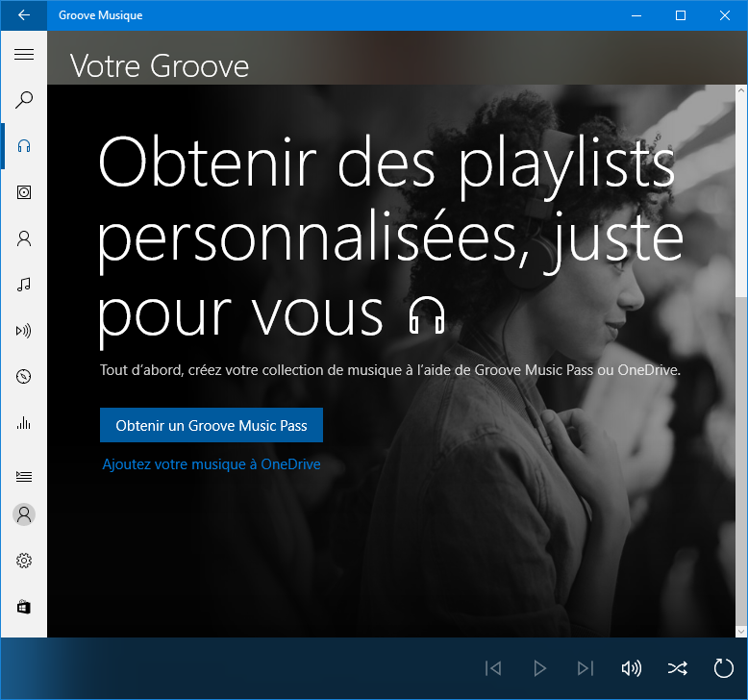This screenshot has height=700, width=748.
Task: Skip to previous track
Action: (x=493, y=668)
